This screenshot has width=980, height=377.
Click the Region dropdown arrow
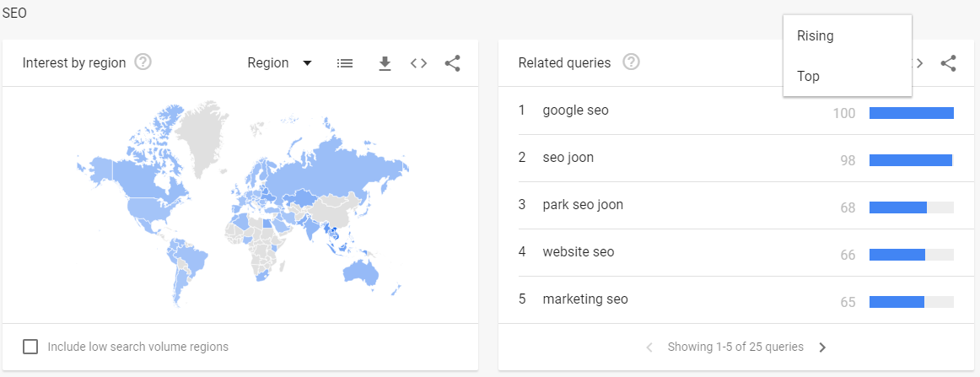pos(307,63)
